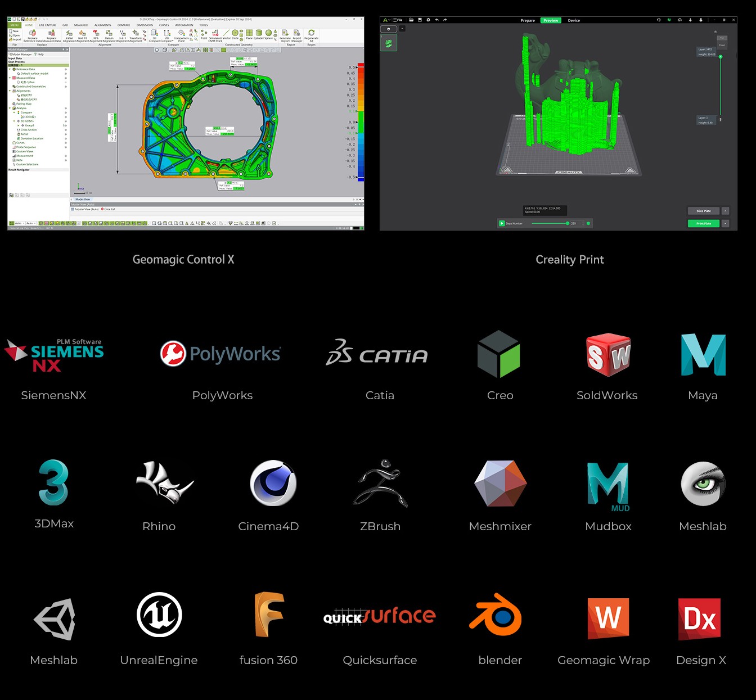
Task: Click the green Print Plate button
Action: pyautogui.click(x=703, y=223)
